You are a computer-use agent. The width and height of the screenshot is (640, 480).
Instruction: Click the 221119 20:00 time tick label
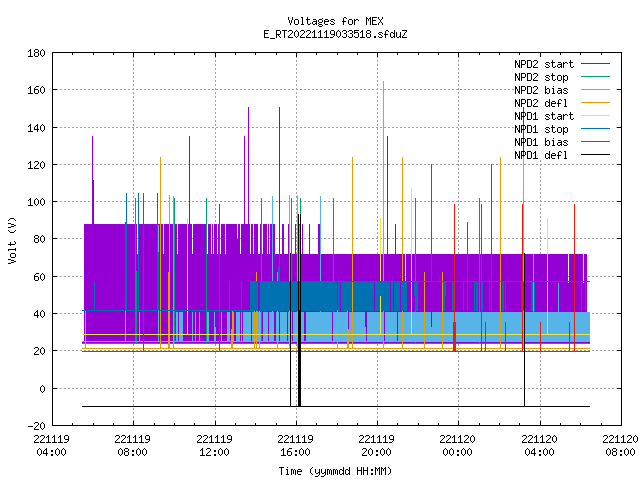376,446
